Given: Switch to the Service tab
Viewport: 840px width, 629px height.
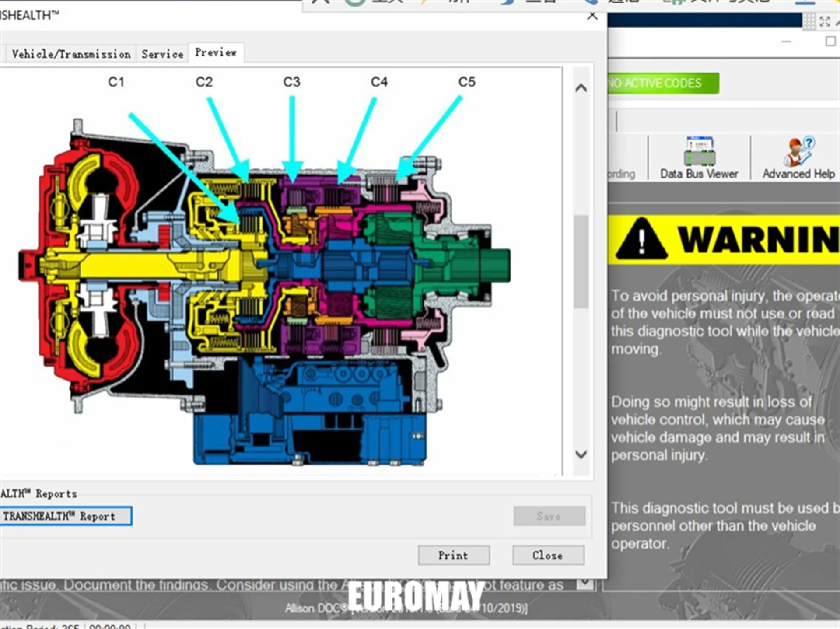Looking at the screenshot, I should click(x=162, y=54).
